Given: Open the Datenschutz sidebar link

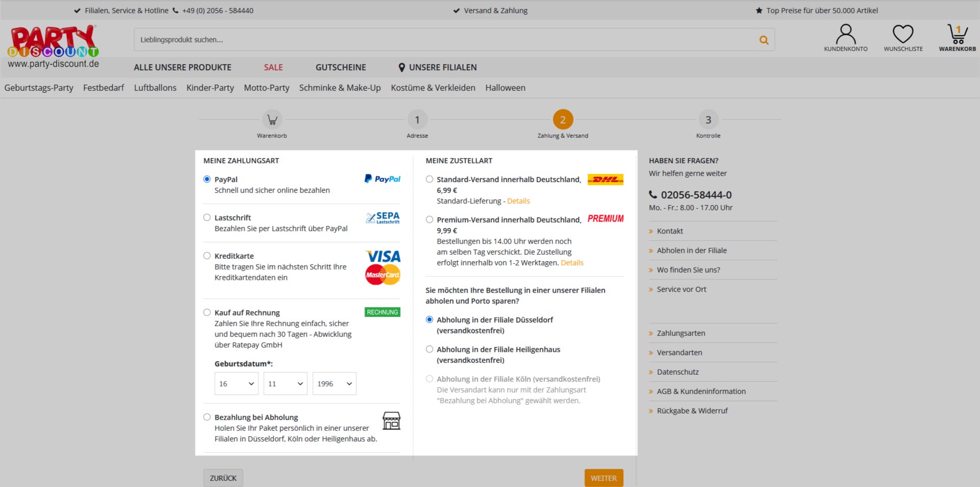Looking at the screenshot, I should point(678,372).
